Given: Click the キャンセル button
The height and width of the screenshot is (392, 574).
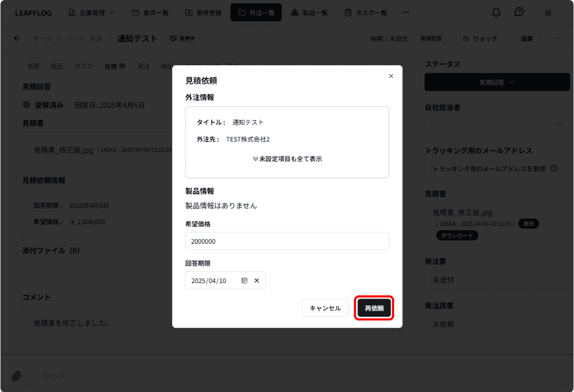Looking at the screenshot, I should click(x=325, y=308).
